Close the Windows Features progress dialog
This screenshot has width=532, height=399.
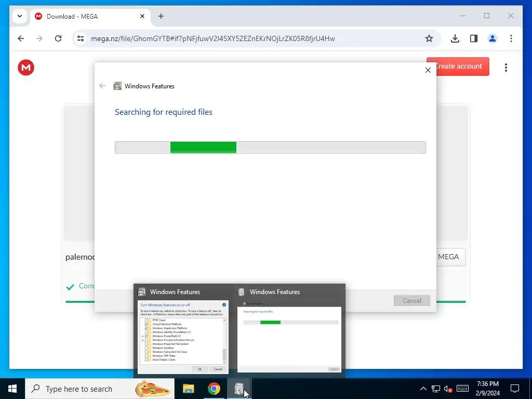(428, 70)
